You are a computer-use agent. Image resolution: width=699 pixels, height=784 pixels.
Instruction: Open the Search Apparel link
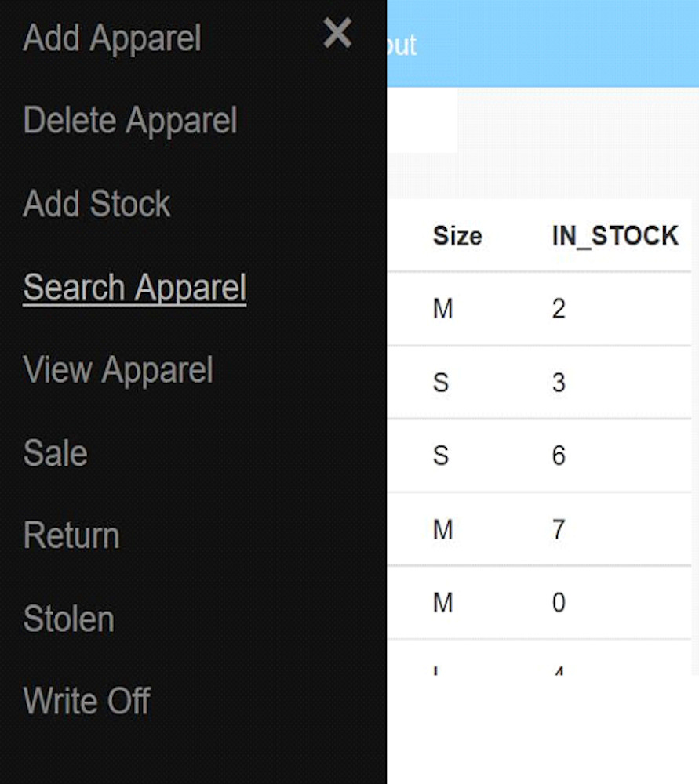[135, 288]
